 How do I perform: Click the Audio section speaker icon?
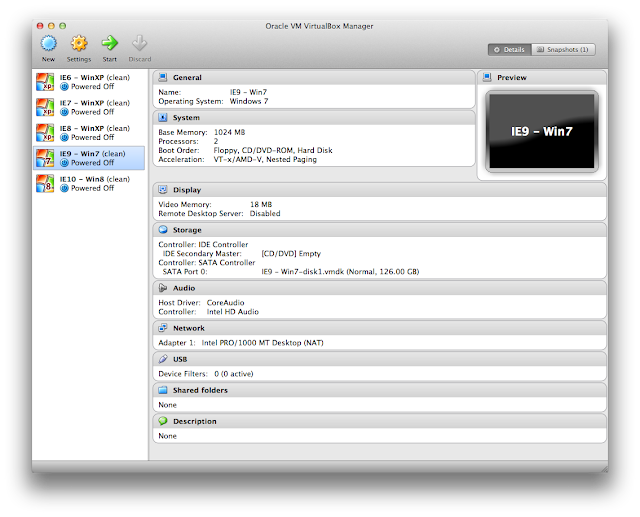coord(163,288)
